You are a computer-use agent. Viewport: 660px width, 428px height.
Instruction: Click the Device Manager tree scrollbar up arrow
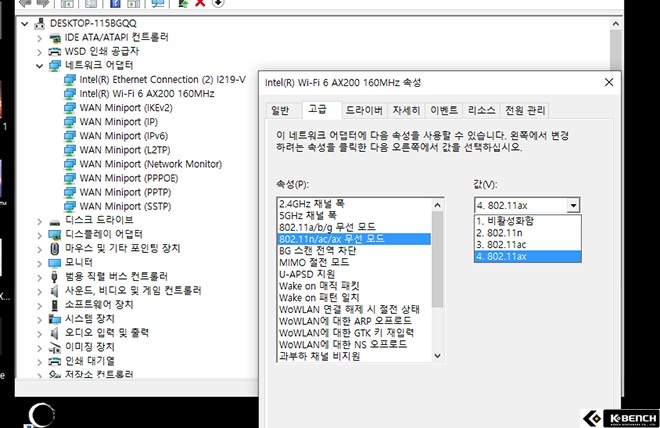(x=616, y=24)
